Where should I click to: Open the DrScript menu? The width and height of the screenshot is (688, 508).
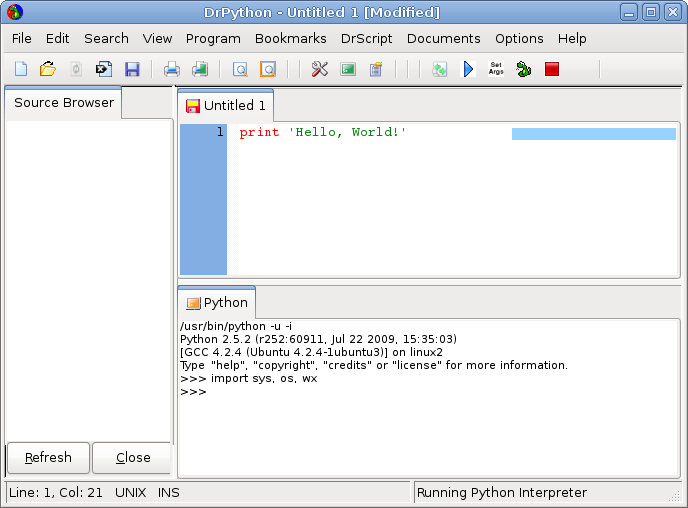367,38
